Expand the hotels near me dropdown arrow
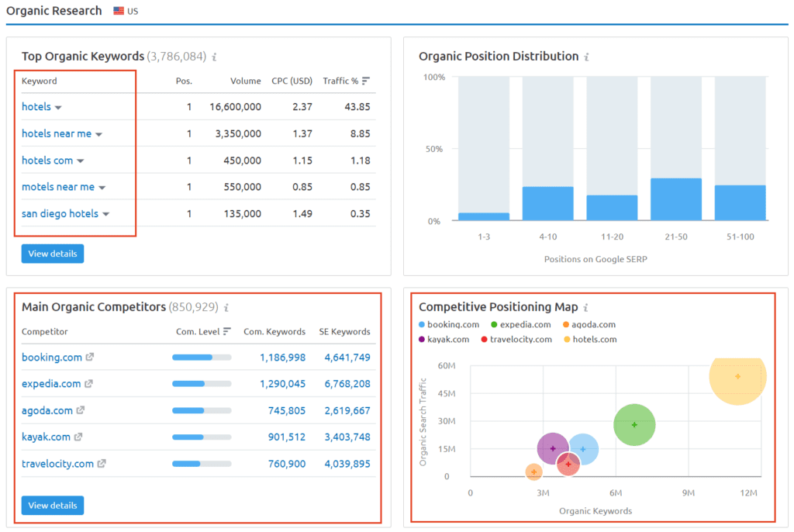The height and width of the screenshot is (532, 794). click(98, 135)
